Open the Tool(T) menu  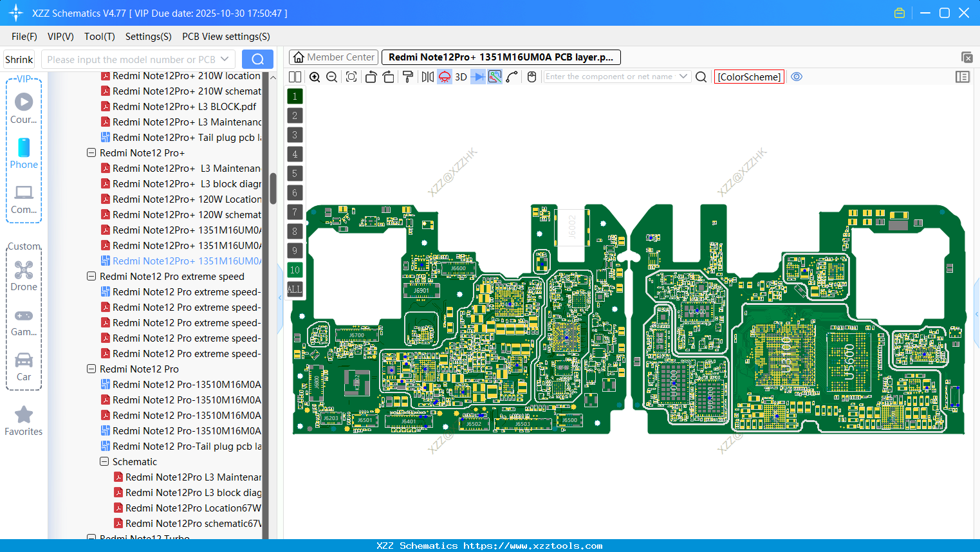[99, 37]
